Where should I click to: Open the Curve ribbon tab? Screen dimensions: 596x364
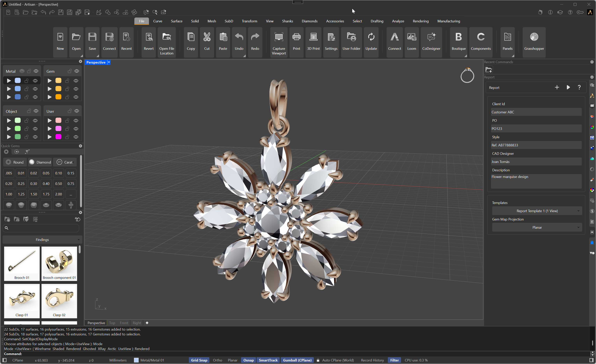coord(158,21)
